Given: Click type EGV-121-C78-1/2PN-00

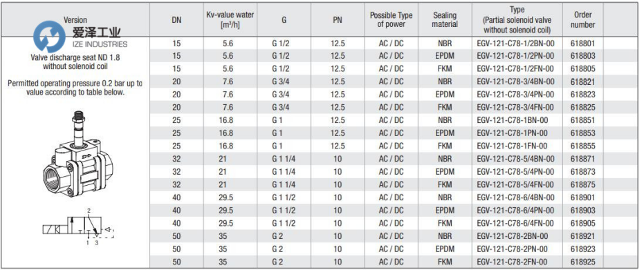Looking at the screenshot, I should [515, 56].
